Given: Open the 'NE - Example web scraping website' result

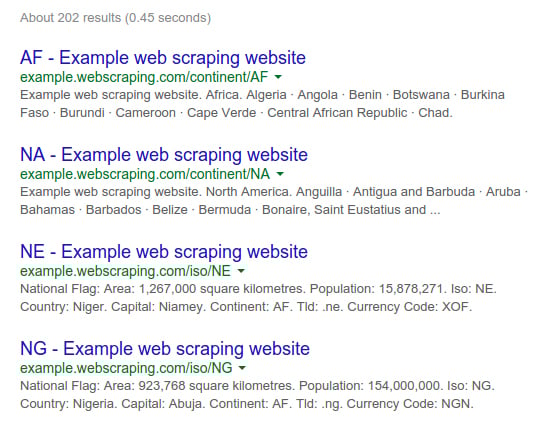Looking at the screenshot, I should pyautogui.click(x=164, y=251).
